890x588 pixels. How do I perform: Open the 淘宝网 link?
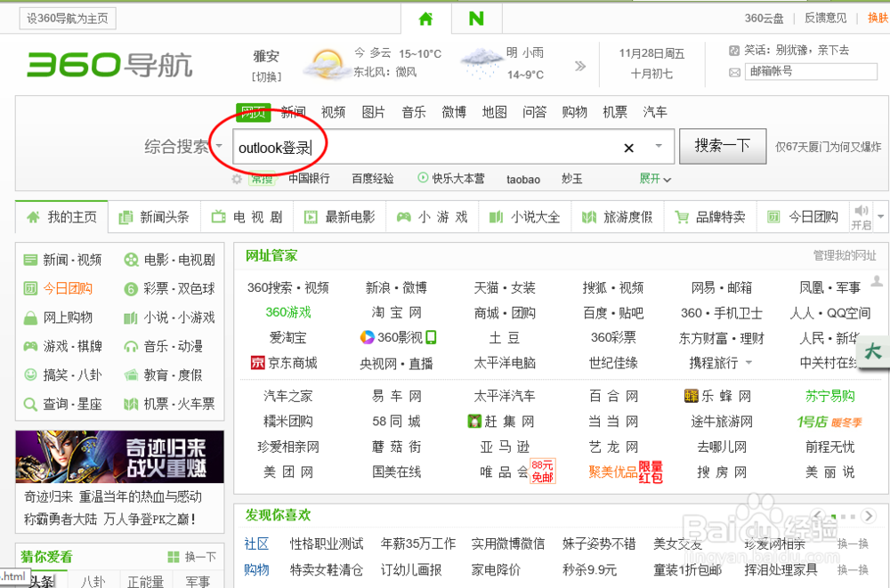[x=396, y=313]
